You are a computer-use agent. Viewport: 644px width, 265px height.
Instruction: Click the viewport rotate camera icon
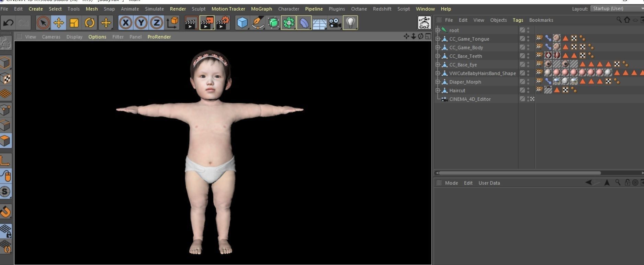coord(420,36)
